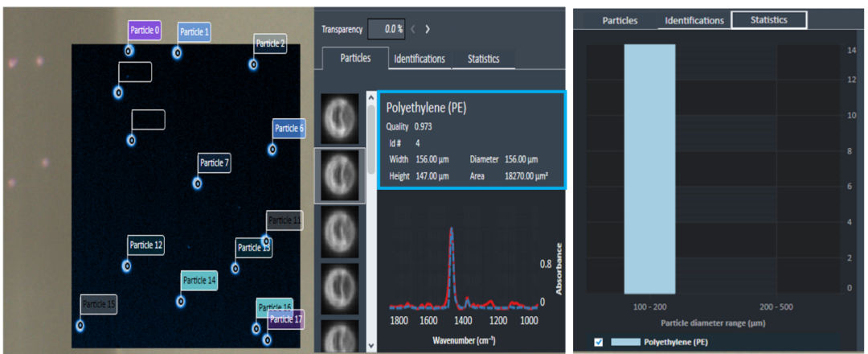Click the marker circle under Particle 0

(x=128, y=51)
